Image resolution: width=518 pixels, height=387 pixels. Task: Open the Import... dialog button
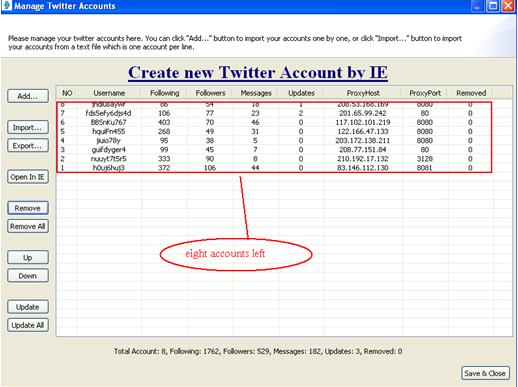[28, 127]
